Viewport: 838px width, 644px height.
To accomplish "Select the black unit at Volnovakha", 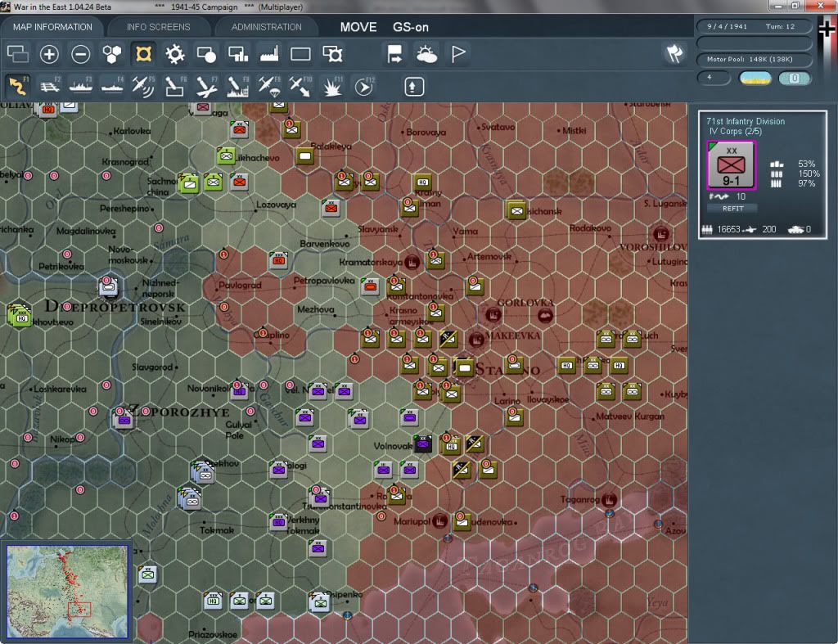I will (x=423, y=444).
